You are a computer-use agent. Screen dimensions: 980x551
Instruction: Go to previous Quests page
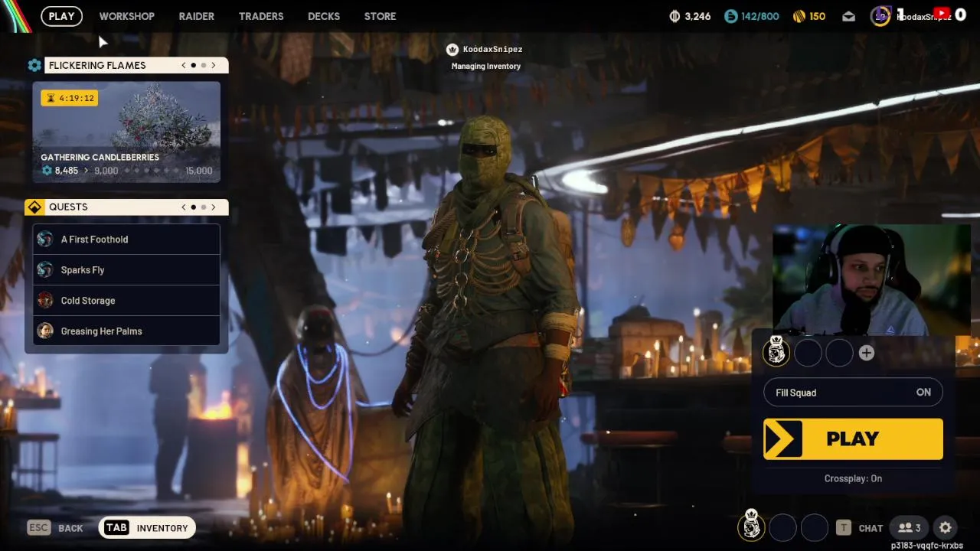pos(184,207)
